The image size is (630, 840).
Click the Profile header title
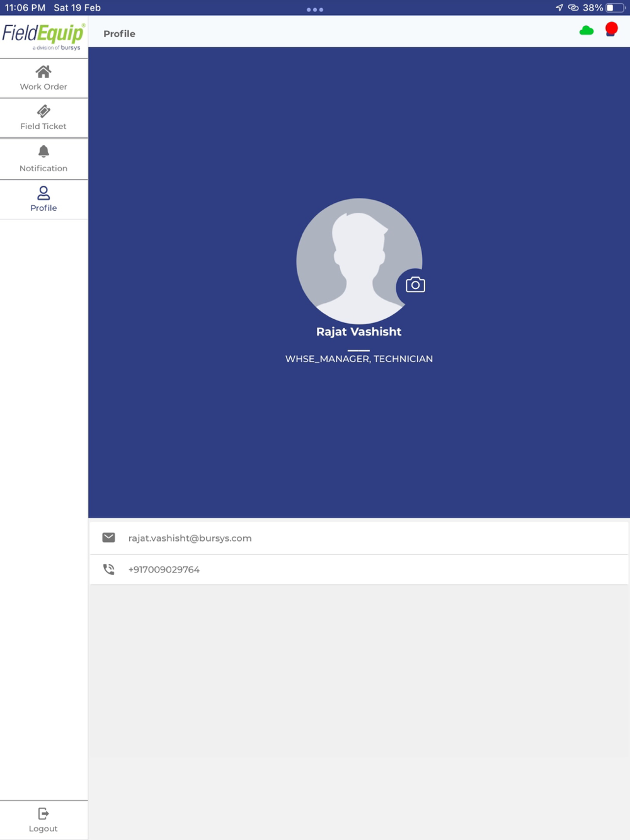tap(119, 34)
